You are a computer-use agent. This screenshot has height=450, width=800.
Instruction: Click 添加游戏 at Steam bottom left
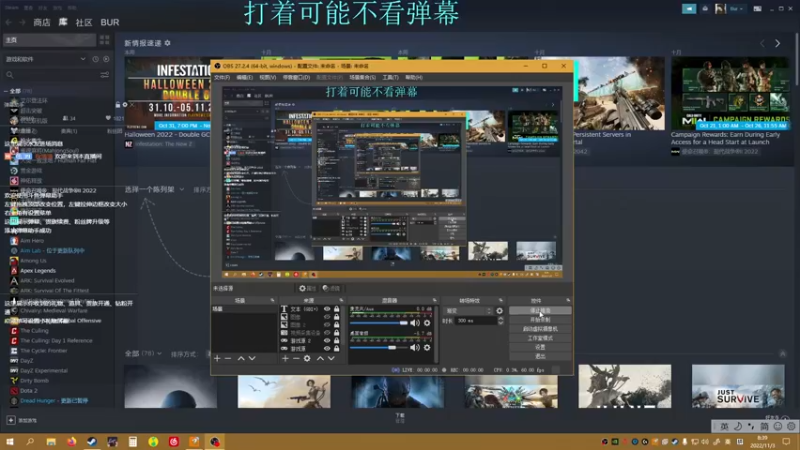(21, 420)
